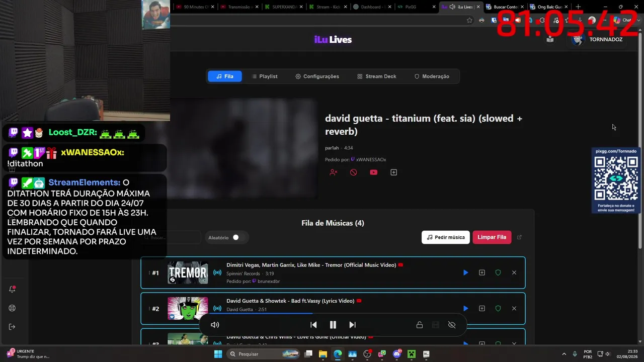The height and width of the screenshot is (362, 644).
Task: Toggle the lock icon in player bar
Action: coord(419,325)
